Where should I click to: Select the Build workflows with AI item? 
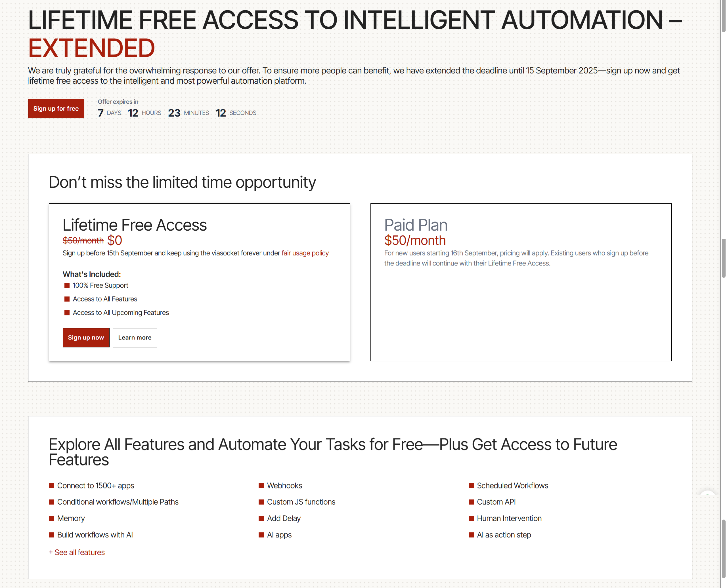tap(95, 534)
